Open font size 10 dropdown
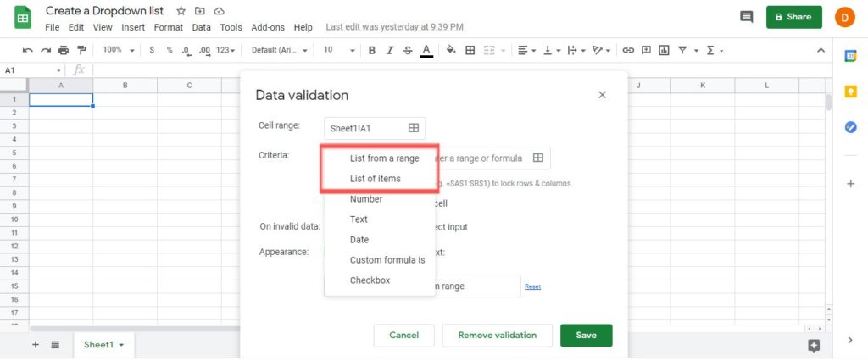The height and width of the screenshot is (361, 868). click(x=339, y=50)
